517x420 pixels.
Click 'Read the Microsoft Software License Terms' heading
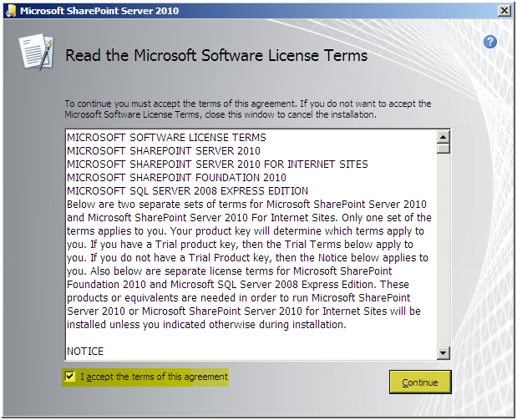(x=216, y=55)
